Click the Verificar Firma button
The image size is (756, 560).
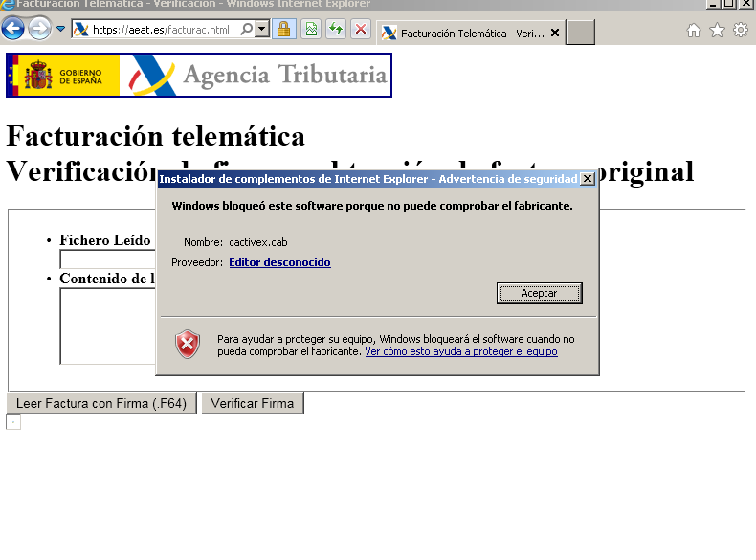point(253,403)
